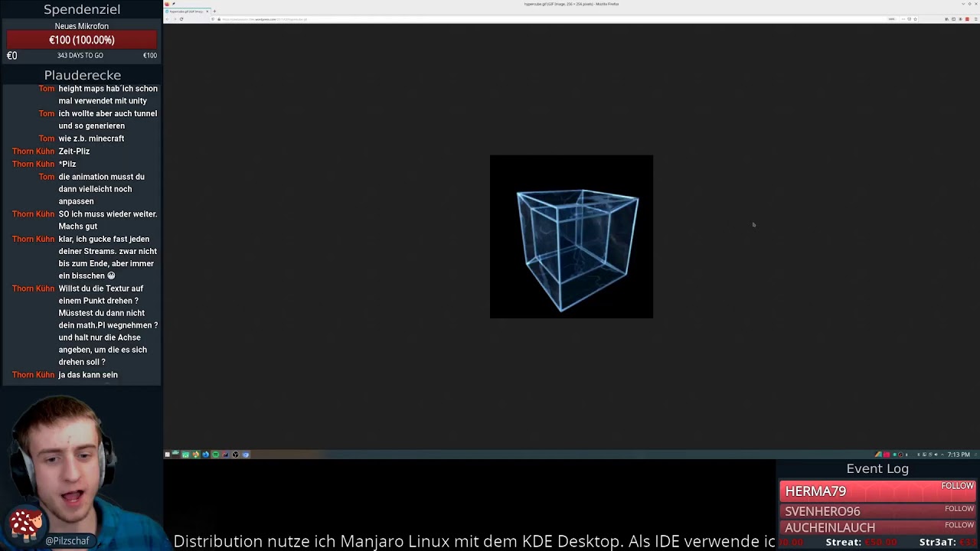Viewport: 980px width, 551px height.
Task: Click the Firefox forward arrow
Action: pyautogui.click(x=175, y=19)
